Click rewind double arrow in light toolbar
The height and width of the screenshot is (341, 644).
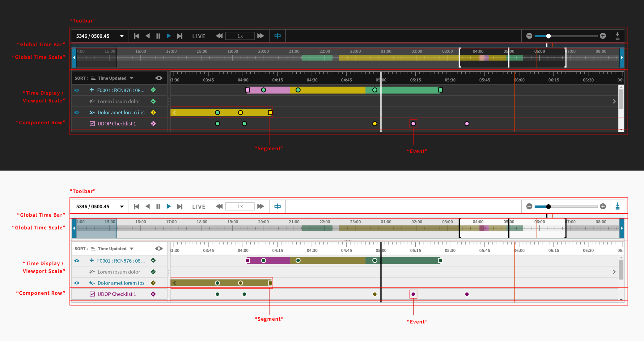[x=219, y=206]
